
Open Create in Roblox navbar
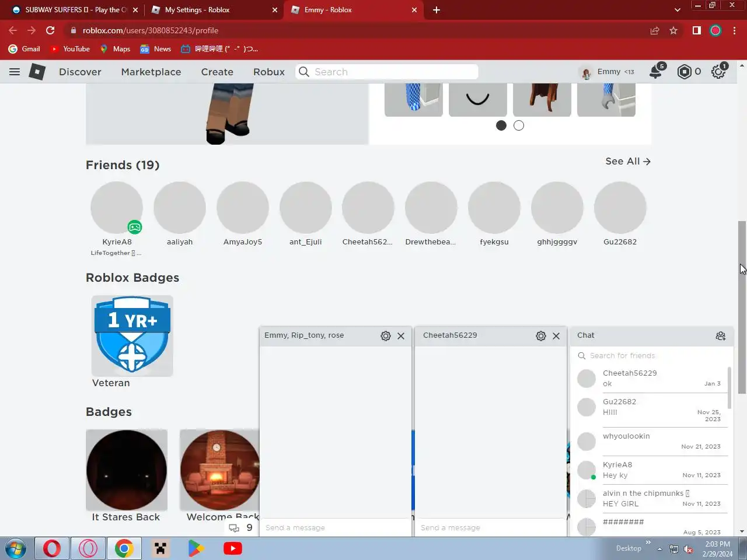(217, 72)
